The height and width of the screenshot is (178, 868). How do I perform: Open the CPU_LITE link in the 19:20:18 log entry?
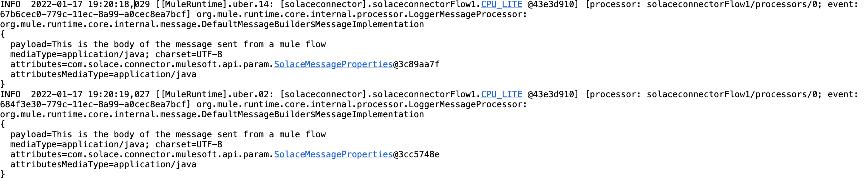501,5
